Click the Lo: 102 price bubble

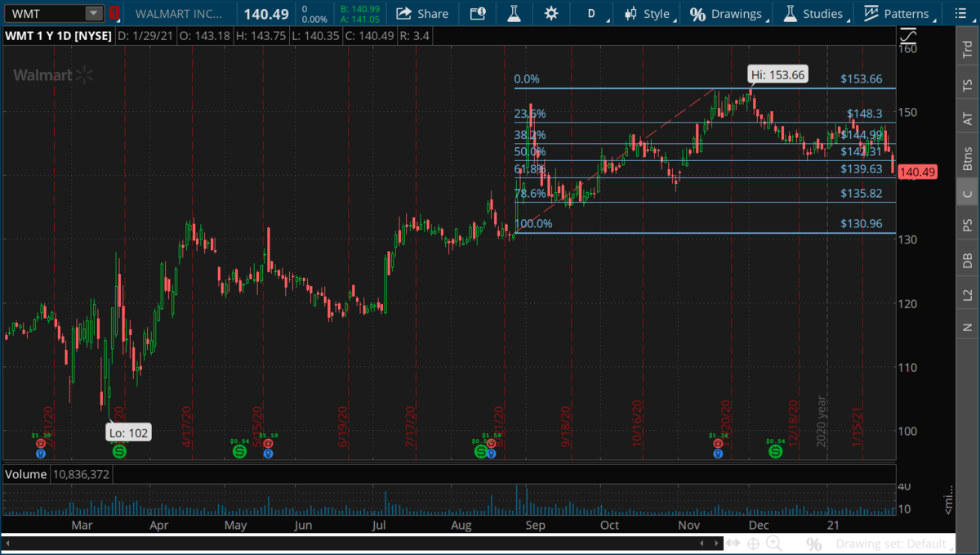[x=131, y=432]
